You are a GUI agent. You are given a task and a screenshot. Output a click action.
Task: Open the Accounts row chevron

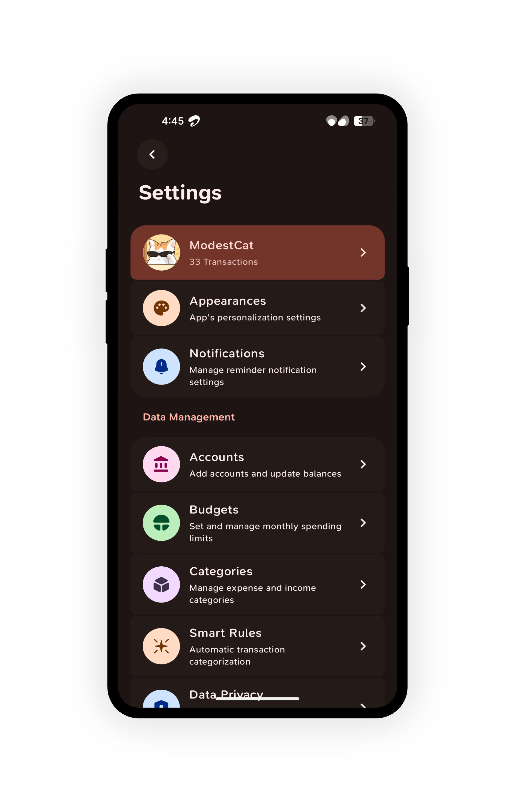point(363,464)
